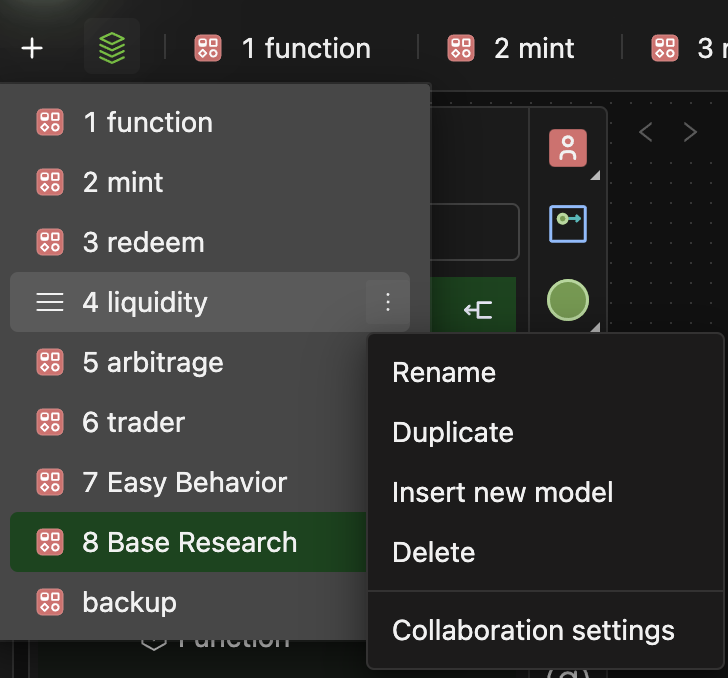Open 3 redeem model in list
The image size is (728, 678).
click(143, 242)
